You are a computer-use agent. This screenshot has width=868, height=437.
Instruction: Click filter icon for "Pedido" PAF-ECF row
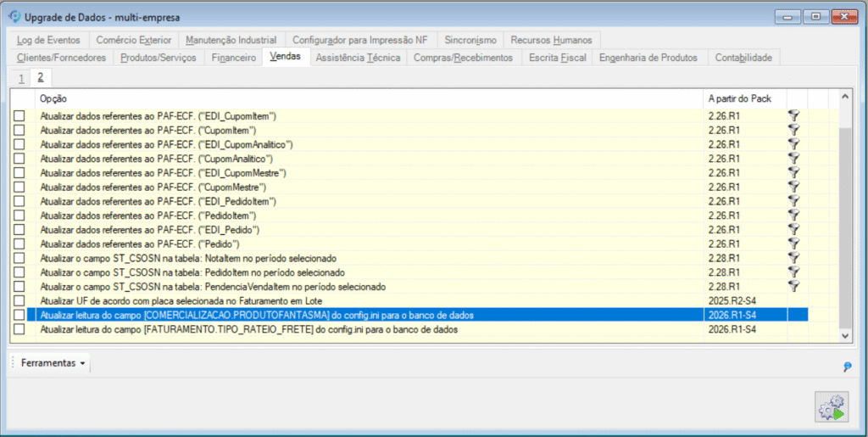(x=793, y=244)
